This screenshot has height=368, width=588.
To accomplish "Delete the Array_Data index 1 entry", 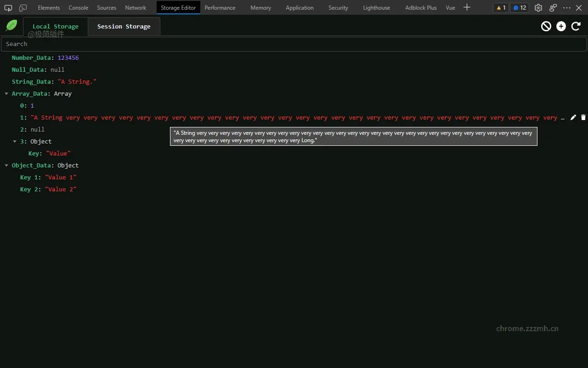I will click(583, 117).
